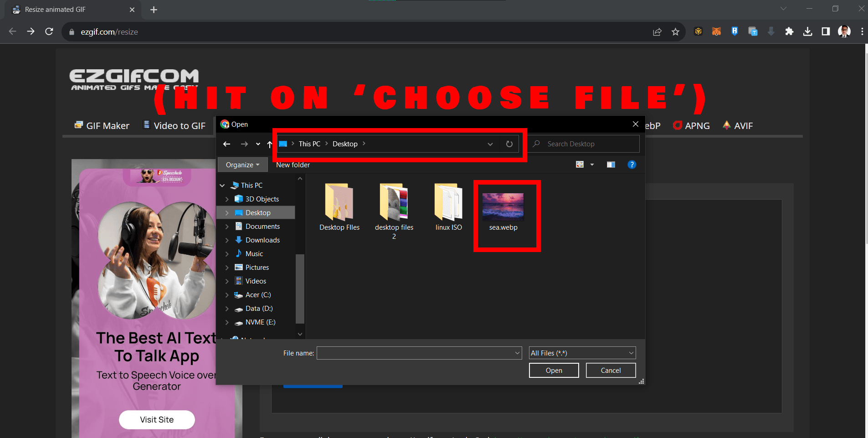Toggle the preview pane in the Open dialog
Image resolution: width=868 pixels, height=438 pixels.
(611, 165)
